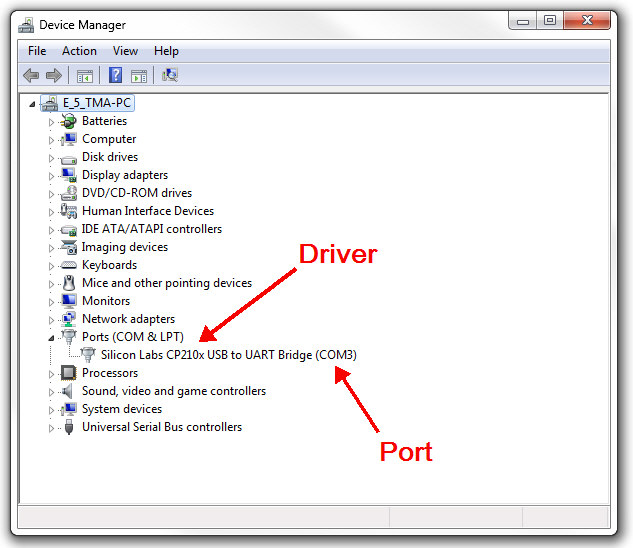Select the Imaging devices label
Screen dimensions: 633x548
click(125, 247)
